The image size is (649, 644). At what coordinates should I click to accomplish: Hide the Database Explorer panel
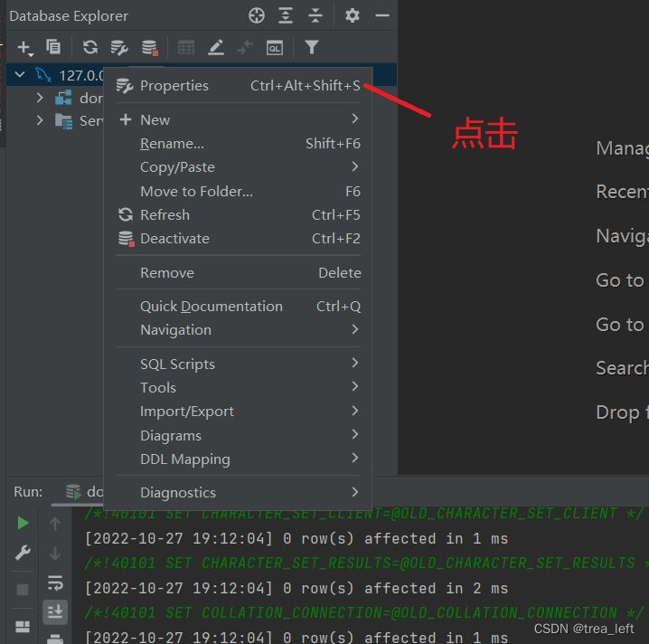pos(382,15)
